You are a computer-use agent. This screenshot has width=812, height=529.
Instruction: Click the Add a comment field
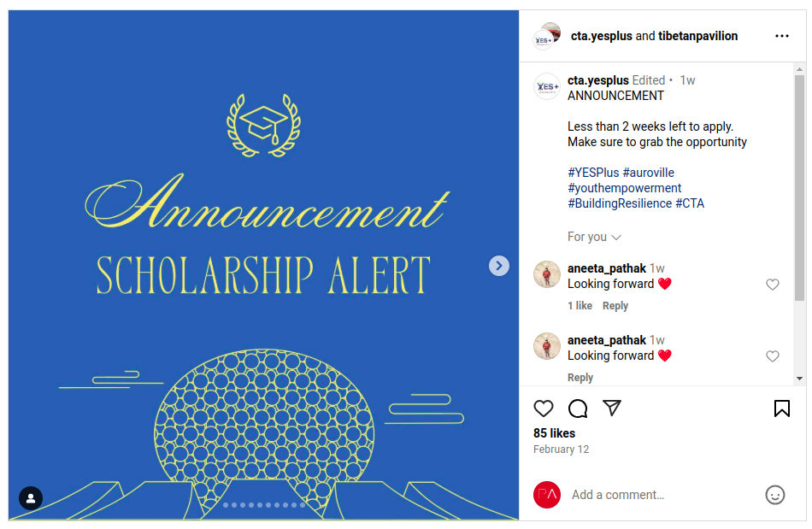(x=663, y=495)
